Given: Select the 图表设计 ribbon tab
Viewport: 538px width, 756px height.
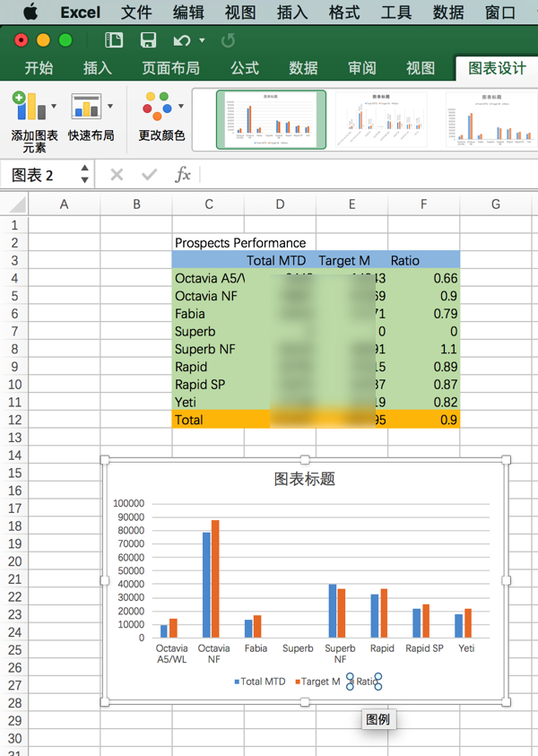Looking at the screenshot, I should (497, 68).
